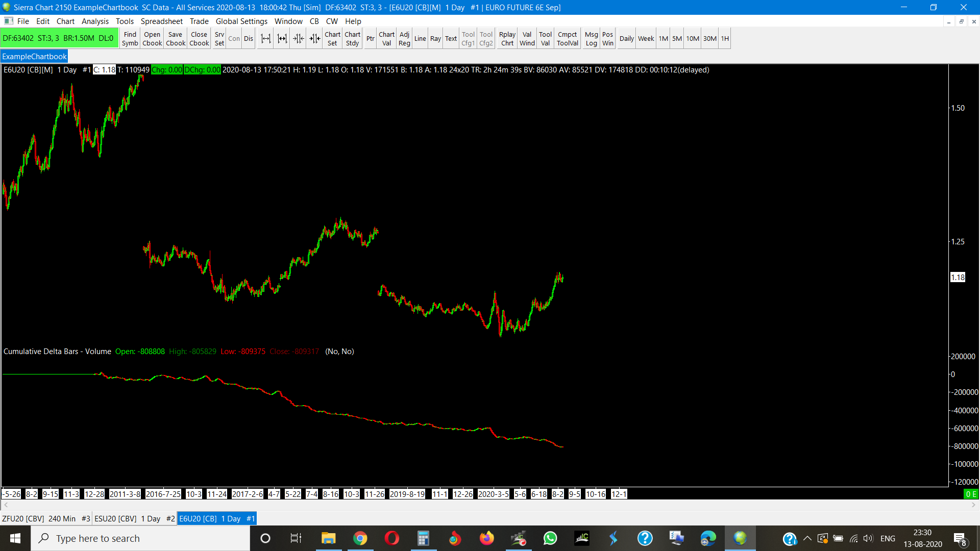The image size is (980, 551).
Task: Toggle the Chart Val chart values tool
Action: tap(386, 39)
